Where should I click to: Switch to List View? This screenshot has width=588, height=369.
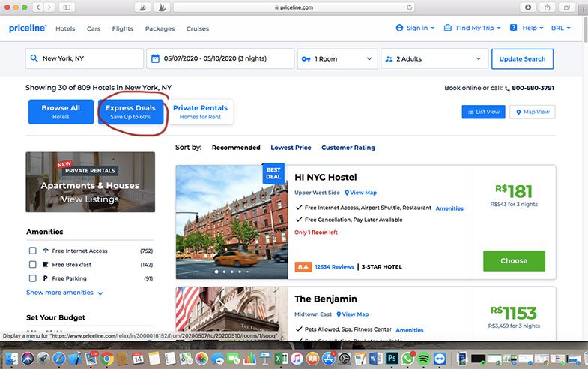coord(483,112)
